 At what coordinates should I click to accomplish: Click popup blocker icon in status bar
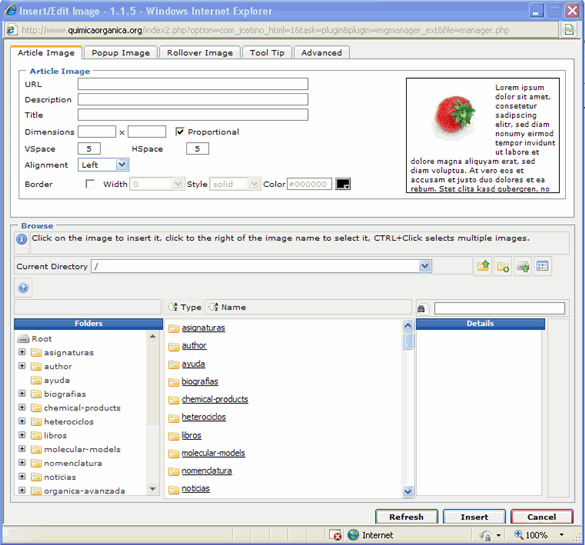(335, 535)
